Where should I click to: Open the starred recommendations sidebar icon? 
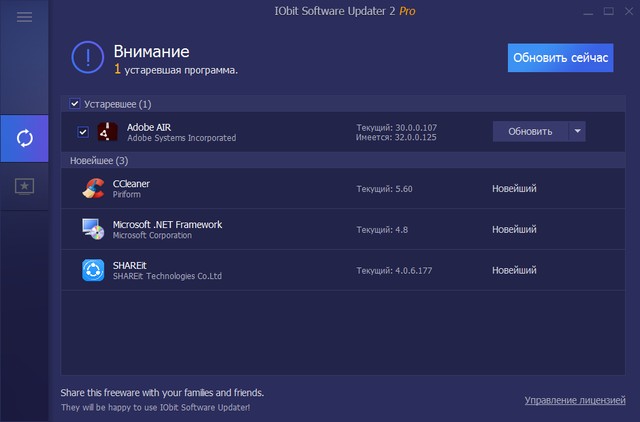click(x=25, y=186)
